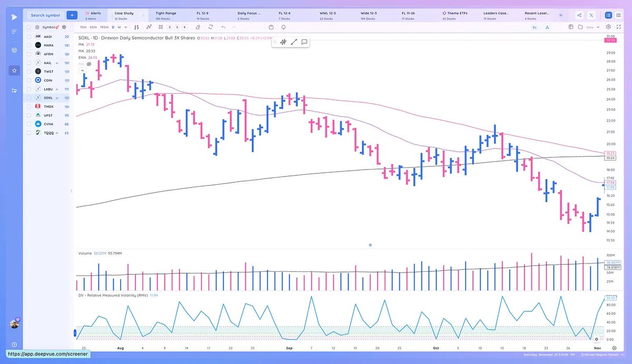Image resolution: width=632 pixels, height=364 pixels.
Task: Select the candlestick pattern drawing tool
Action: [x=283, y=42]
